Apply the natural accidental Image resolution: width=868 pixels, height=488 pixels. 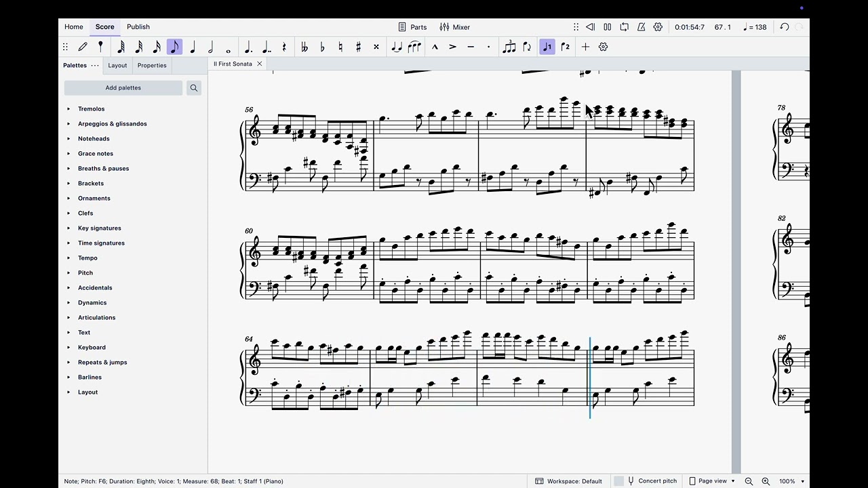pos(340,47)
